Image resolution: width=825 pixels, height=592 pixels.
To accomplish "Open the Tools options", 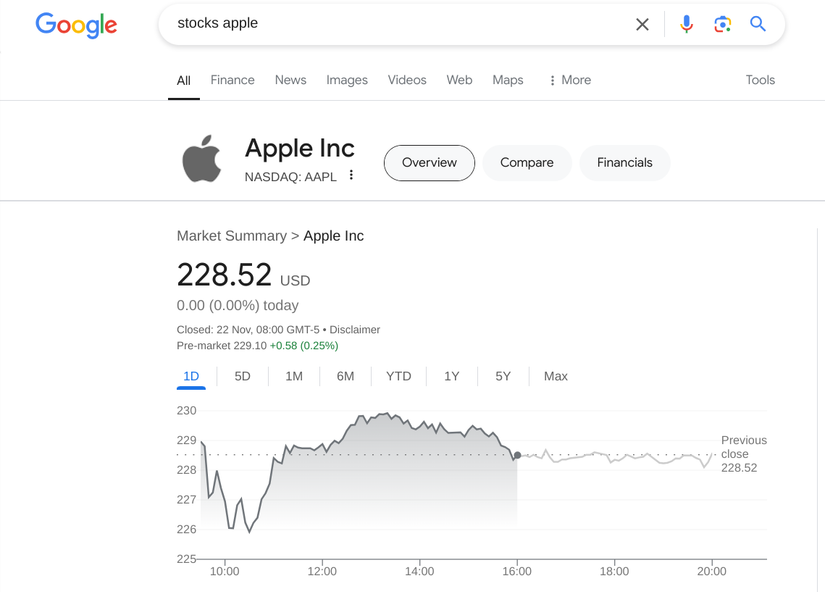I will click(760, 80).
